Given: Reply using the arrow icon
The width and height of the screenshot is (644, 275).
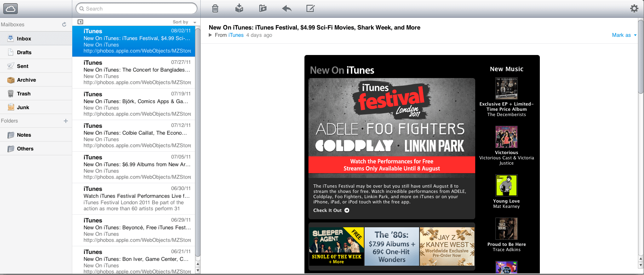Looking at the screenshot, I should [x=287, y=8].
